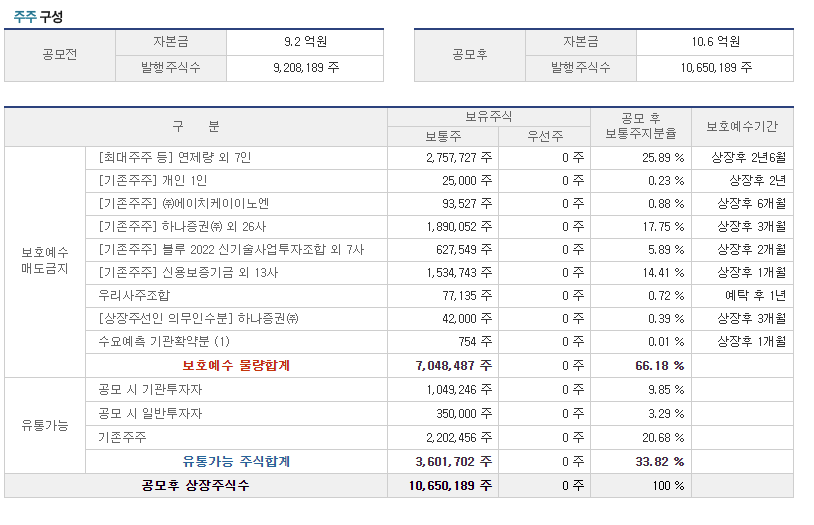Click the red 보호예수 물량합계 label
This screenshot has width=814, height=525.
pos(236,366)
